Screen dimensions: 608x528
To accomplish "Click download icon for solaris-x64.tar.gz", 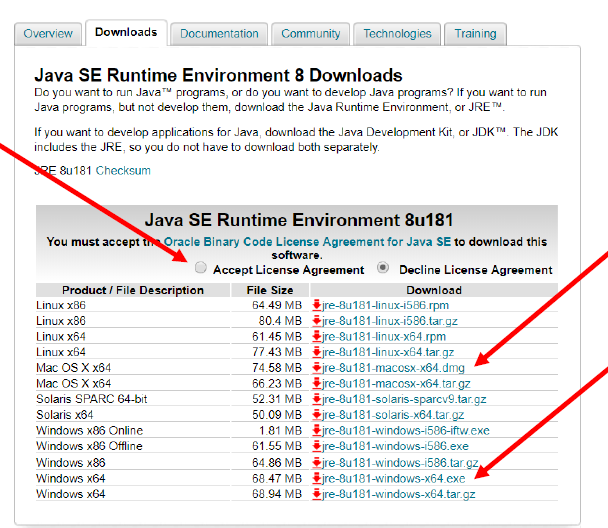I will tap(317, 415).
